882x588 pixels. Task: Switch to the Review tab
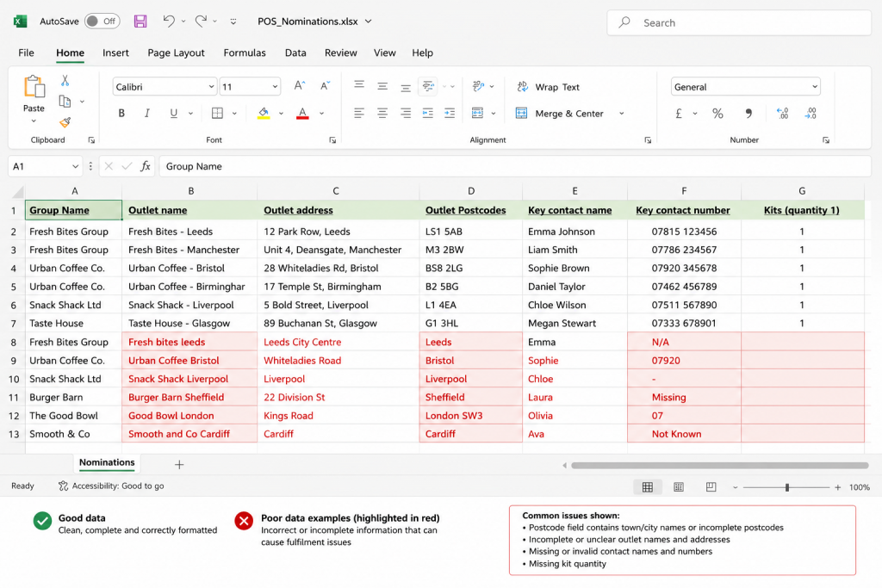tap(340, 53)
